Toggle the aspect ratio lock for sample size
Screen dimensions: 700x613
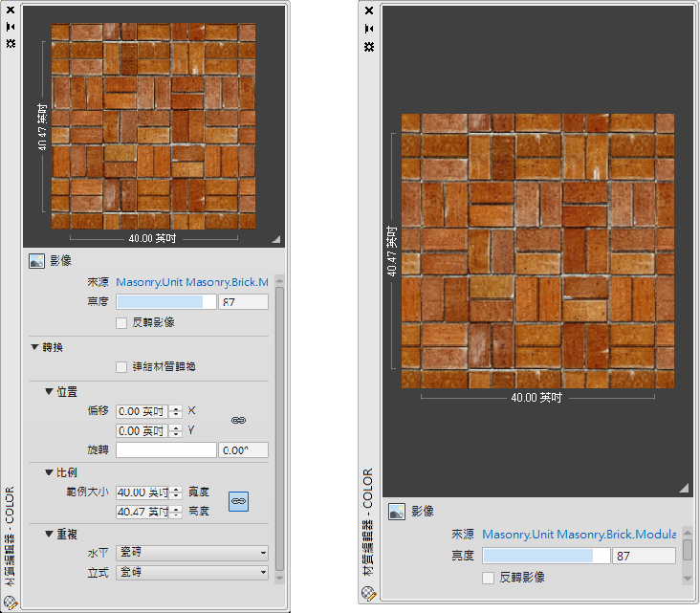pos(238,501)
